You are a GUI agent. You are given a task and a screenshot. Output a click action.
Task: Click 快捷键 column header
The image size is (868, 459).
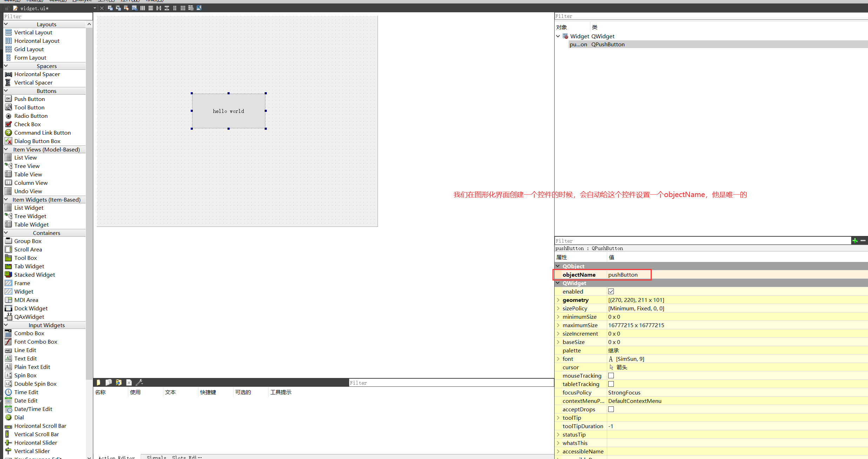click(x=208, y=392)
